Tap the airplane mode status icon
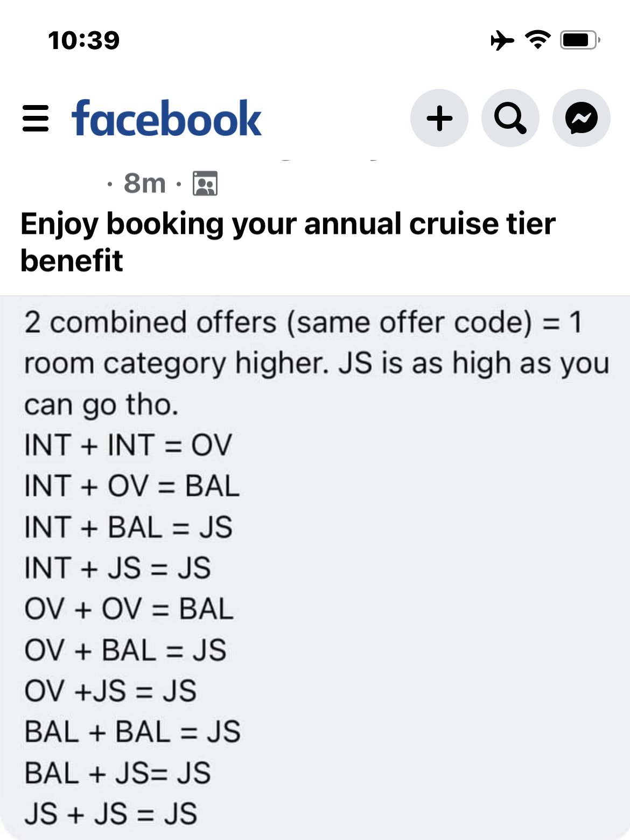 pos(502,40)
